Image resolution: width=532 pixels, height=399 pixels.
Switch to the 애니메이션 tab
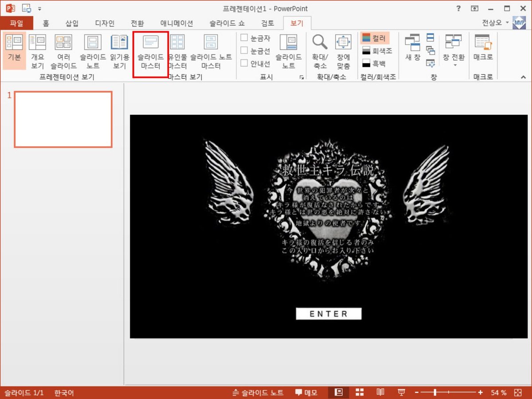coord(176,23)
